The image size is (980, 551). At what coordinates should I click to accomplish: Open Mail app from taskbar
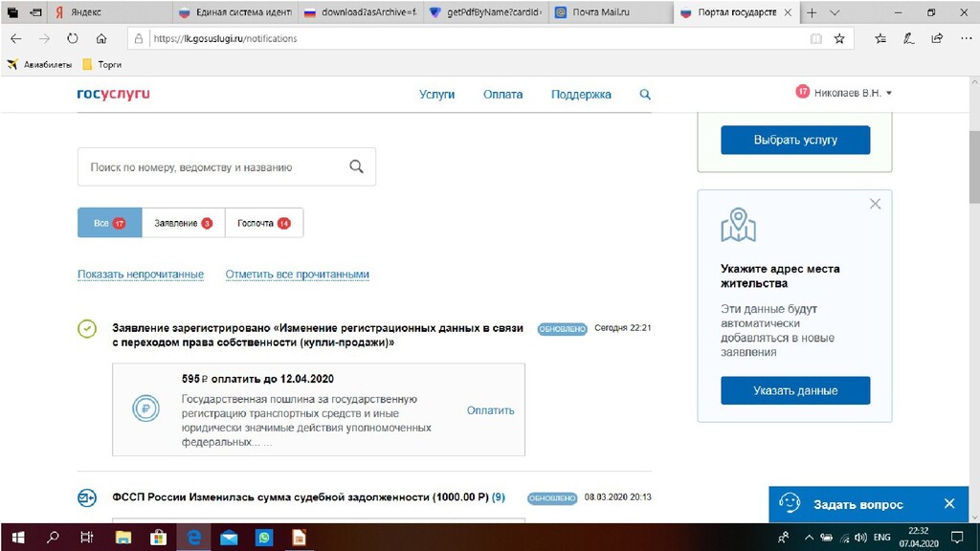click(x=229, y=538)
